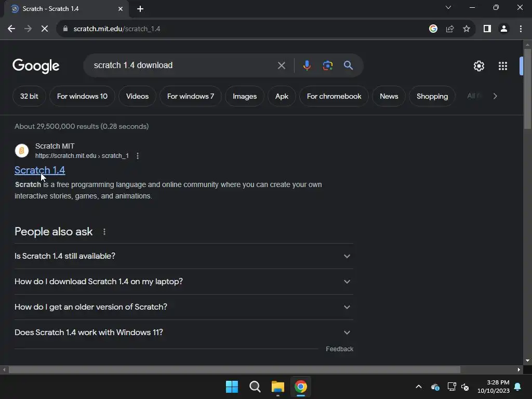532x399 pixels.
Task: Open the Windows Start menu
Action: (232, 387)
